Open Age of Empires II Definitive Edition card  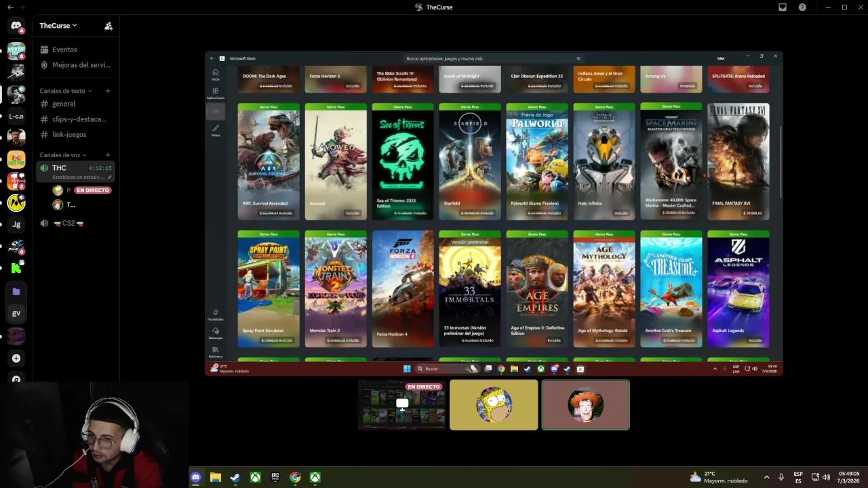point(537,289)
